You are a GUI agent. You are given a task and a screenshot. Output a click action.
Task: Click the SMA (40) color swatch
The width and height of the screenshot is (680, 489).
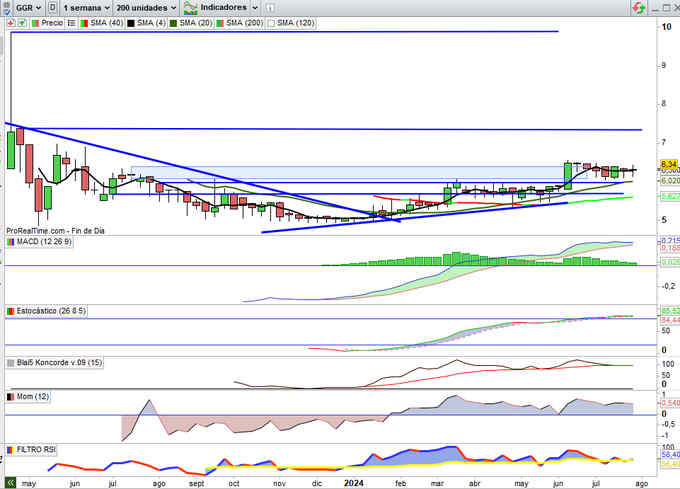click(x=84, y=23)
